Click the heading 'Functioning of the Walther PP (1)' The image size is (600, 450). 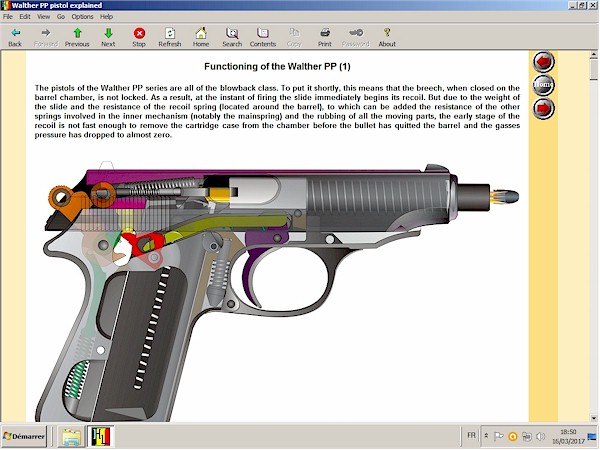277,67
